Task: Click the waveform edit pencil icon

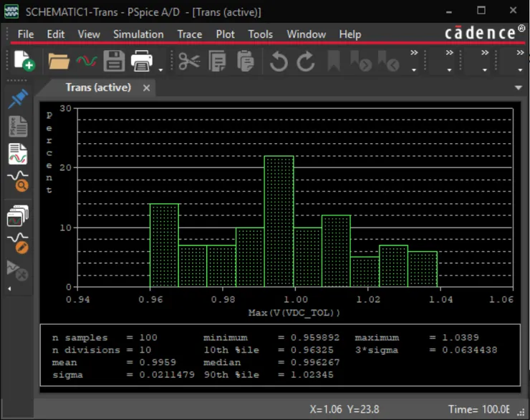Action: 18,243
